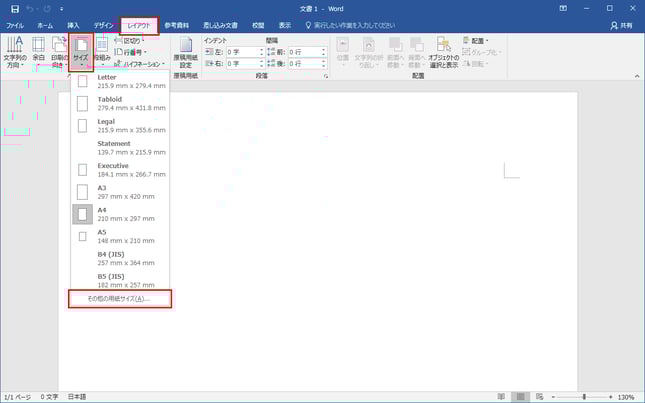Click the left indent 左 spinner arrows
The height and width of the screenshot is (403, 645).
coord(261,52)
